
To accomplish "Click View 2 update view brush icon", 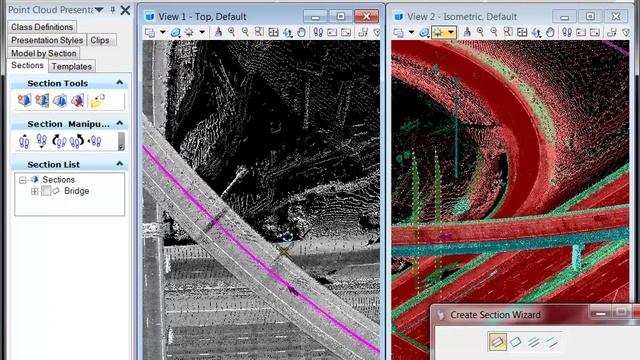I will pos(467,32).
